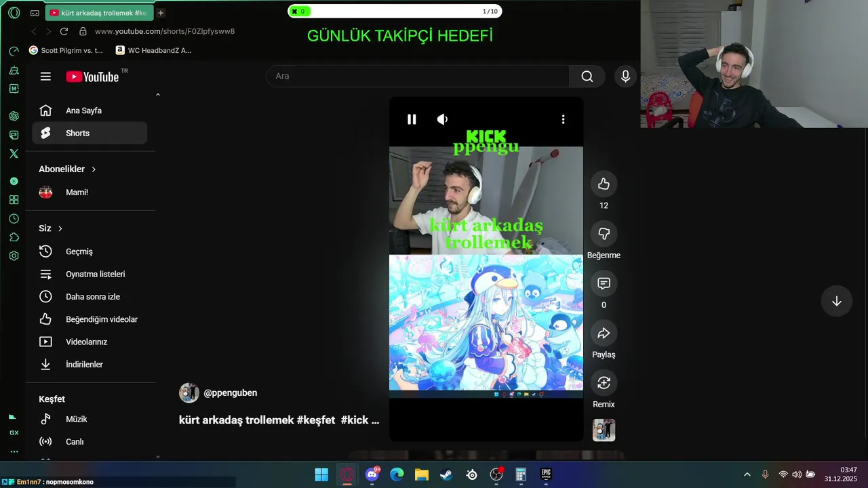Click the youtube.com address bar URL
Image resolution: width=868 pixels, height=488 pixels.
(165, 31)
